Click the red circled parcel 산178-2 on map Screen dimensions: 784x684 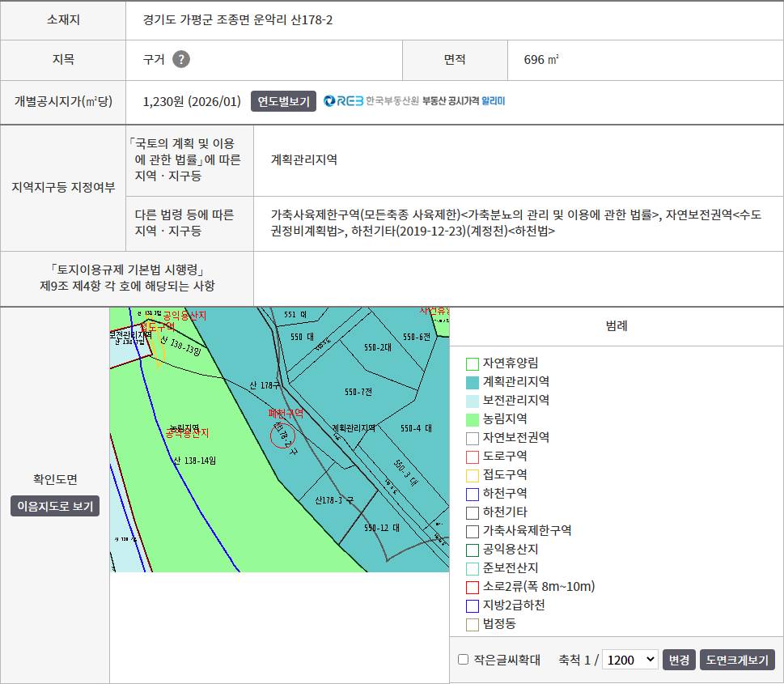283,435
